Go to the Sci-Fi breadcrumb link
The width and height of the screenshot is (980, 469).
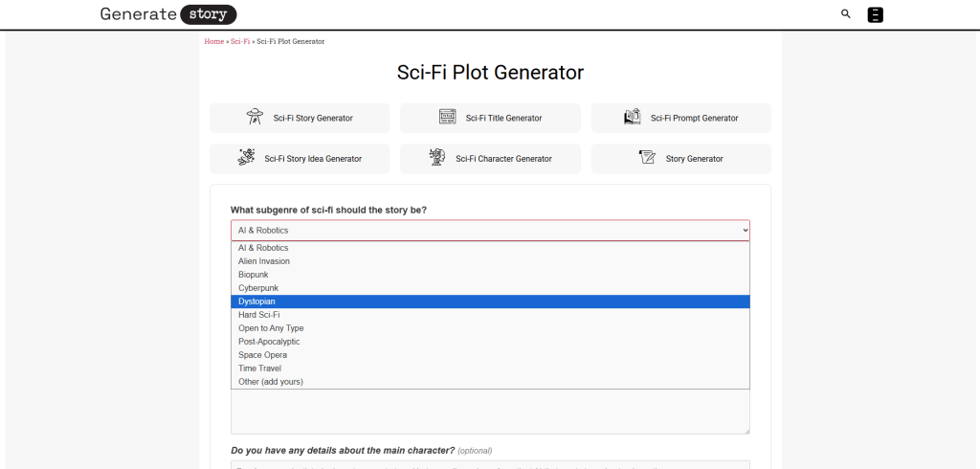click(240, 42)
